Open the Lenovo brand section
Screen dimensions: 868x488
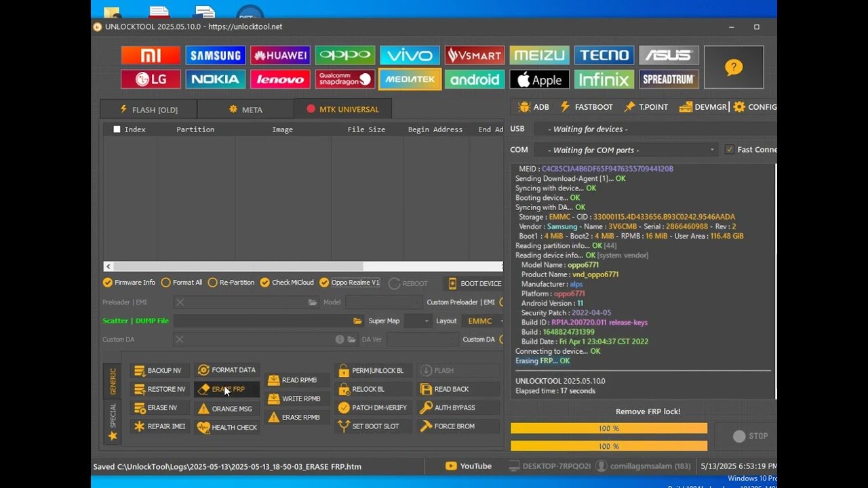[280, 79]
